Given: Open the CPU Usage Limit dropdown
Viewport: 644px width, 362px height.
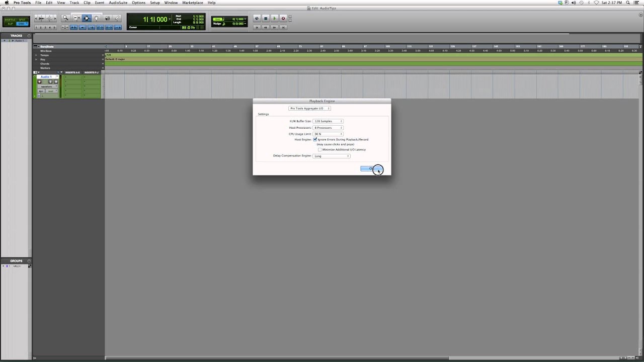Looking at the screenshot, I should click(328, 134).
